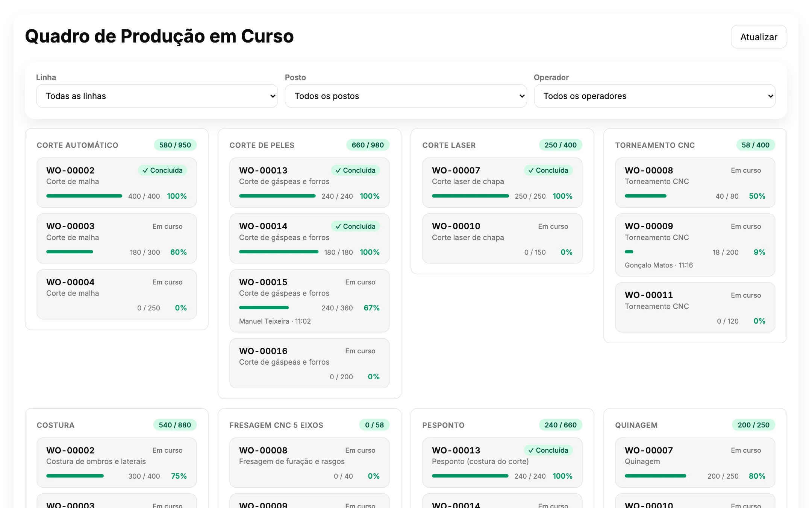
Task: Open WO-00009 Torneamento CNC card
Action: tap(695, 245)
